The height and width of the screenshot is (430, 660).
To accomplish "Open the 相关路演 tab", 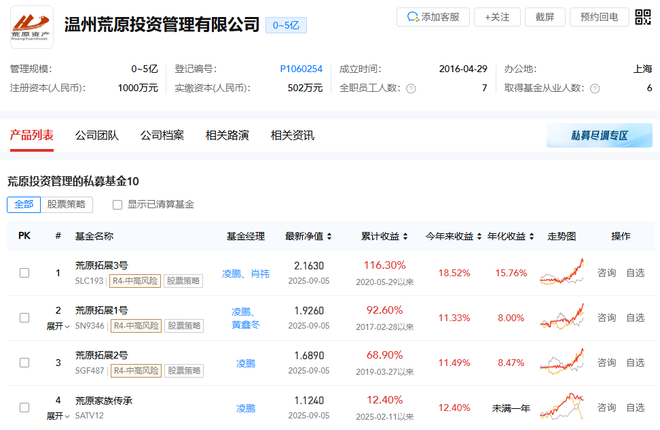I will (227, 135).
